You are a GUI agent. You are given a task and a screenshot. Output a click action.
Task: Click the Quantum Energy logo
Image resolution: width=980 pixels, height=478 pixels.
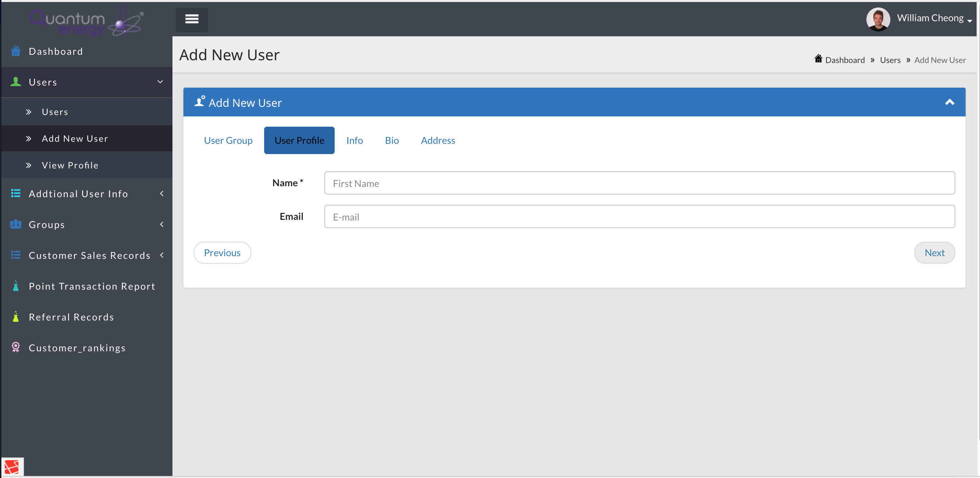[87, 21]
